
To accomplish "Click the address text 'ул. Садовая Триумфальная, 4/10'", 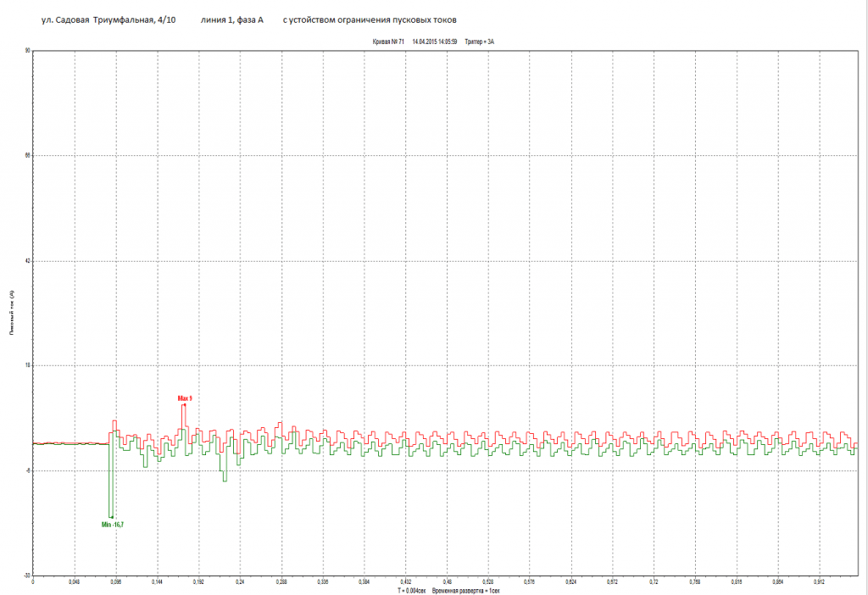I will pyautogui.click(x=108, y=20).
